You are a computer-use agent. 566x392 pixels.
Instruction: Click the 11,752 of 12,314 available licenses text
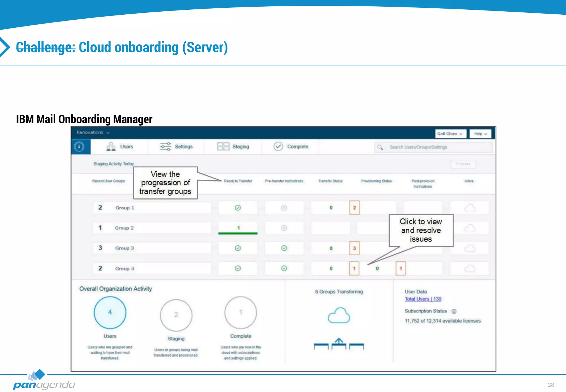pyautogui.click(x=443, y=321)
